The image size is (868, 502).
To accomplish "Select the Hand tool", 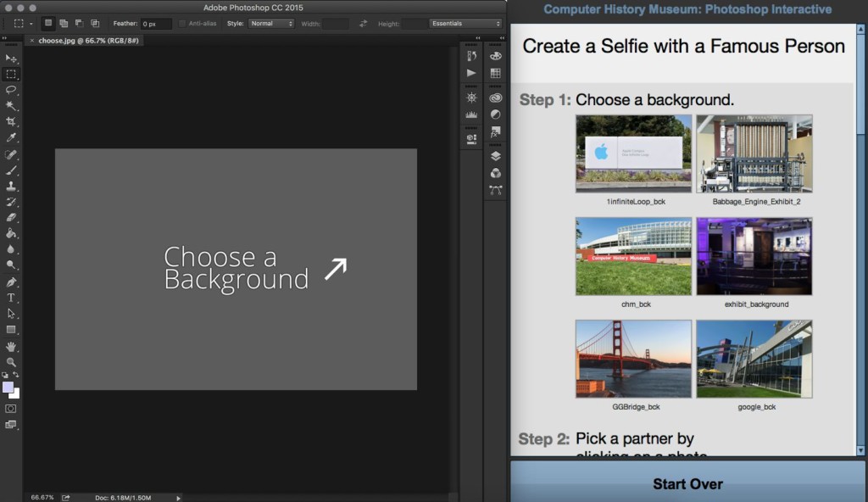I will click(10, 347).
